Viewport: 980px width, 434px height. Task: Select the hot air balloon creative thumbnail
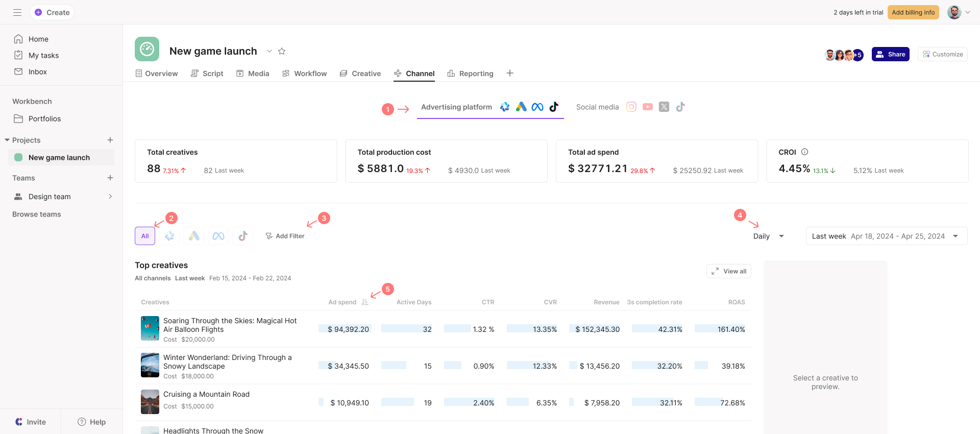(x=150, y=328)
